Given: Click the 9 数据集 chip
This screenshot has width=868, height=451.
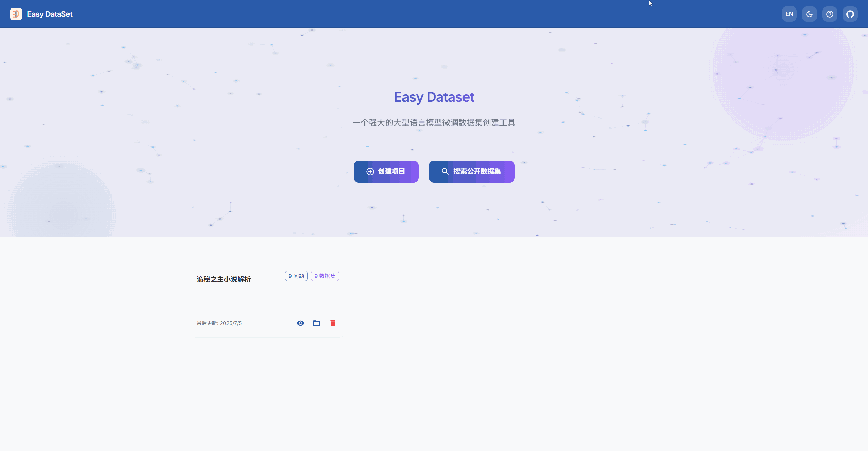Looking at the screenshot, I should click(324, 276).
